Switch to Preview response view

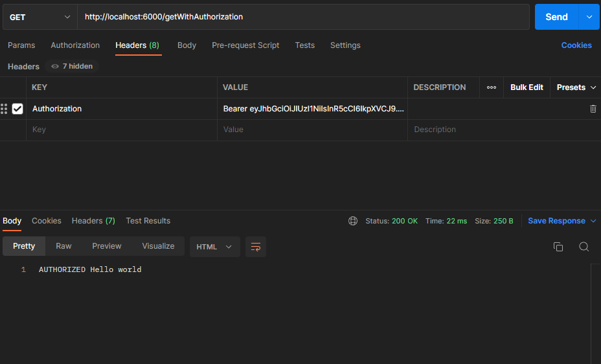click(107, 246)
